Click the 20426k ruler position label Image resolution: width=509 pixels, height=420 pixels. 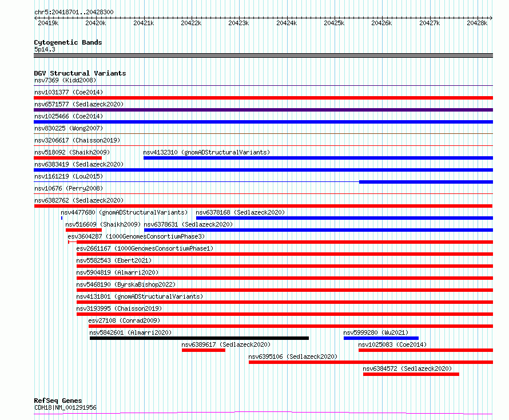point(382,23)
